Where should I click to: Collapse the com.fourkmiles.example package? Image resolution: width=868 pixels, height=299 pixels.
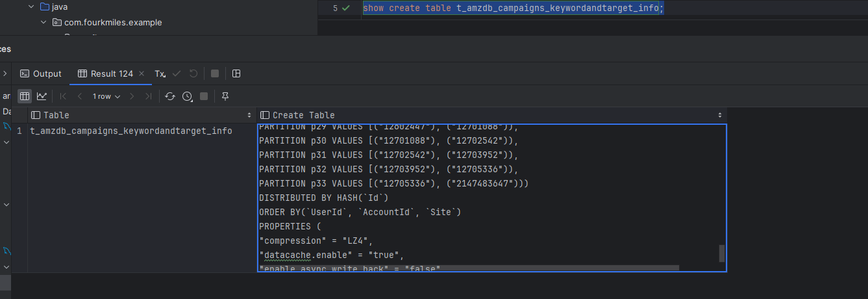point(43,22)
